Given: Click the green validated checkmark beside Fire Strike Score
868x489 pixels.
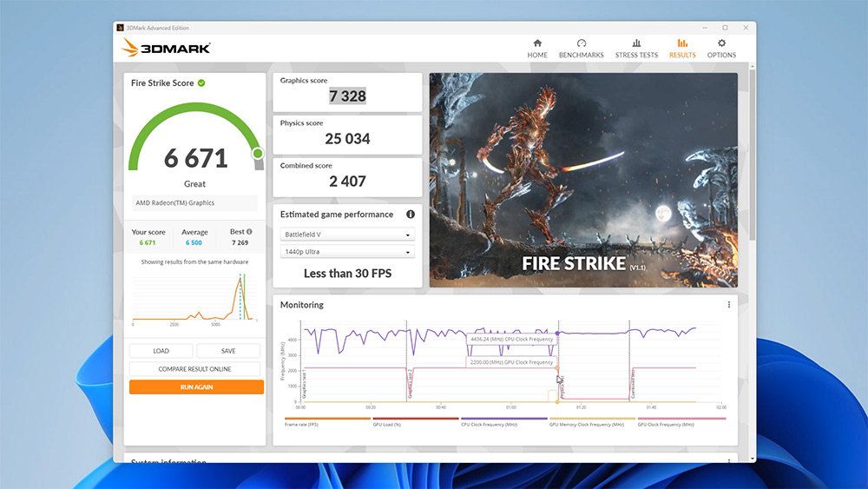Looking at the screenshot, I should [x=201, y=83].
